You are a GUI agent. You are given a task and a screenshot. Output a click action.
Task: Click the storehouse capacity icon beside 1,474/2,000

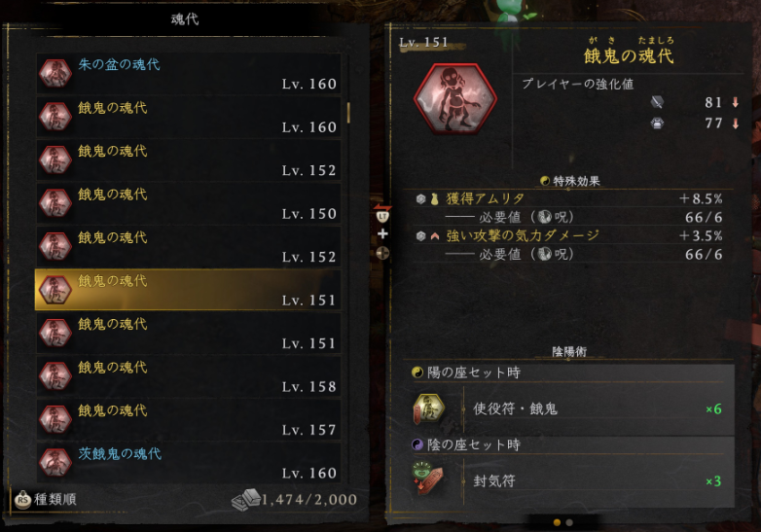[246, 500]
